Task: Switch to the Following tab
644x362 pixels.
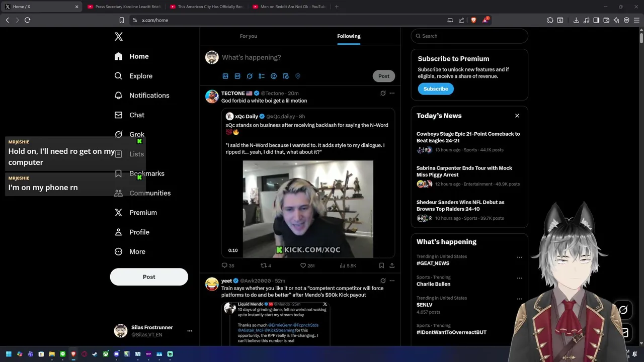Action: (349, 36)
